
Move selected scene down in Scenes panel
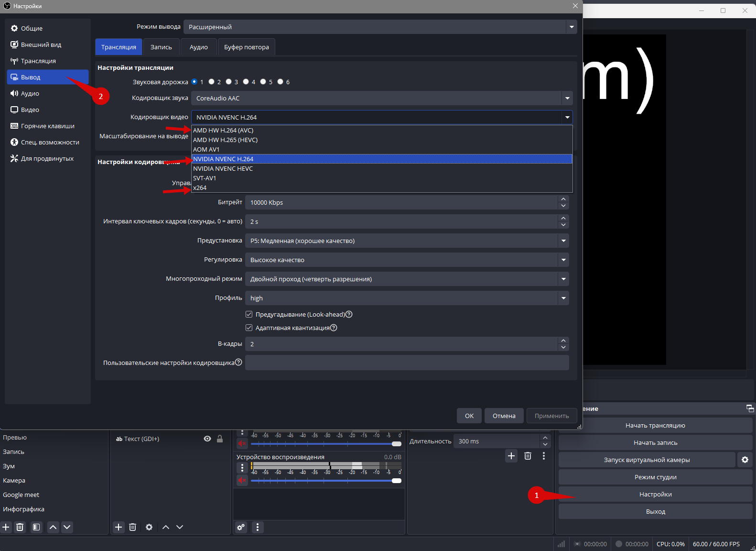(67, 527)
